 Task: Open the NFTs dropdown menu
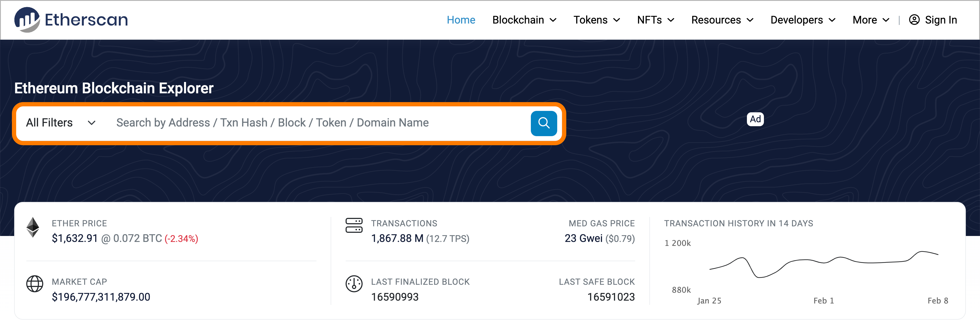click(x=656, y=20)
